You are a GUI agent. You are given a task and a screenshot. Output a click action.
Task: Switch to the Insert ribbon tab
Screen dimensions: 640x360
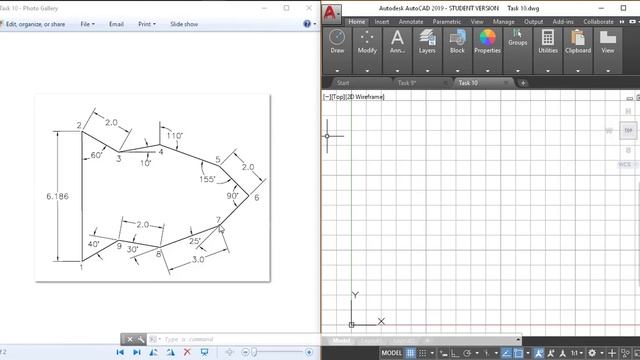(382, 22)
